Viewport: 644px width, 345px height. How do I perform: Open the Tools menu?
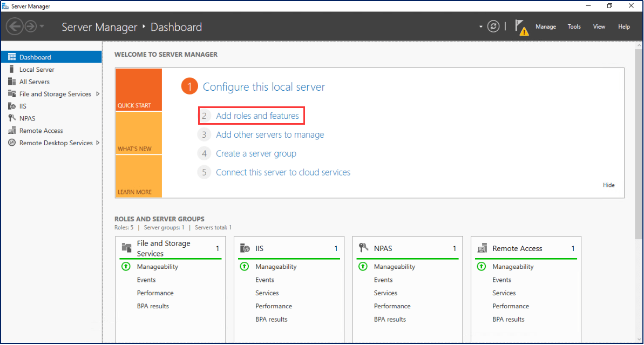(574, 27)
